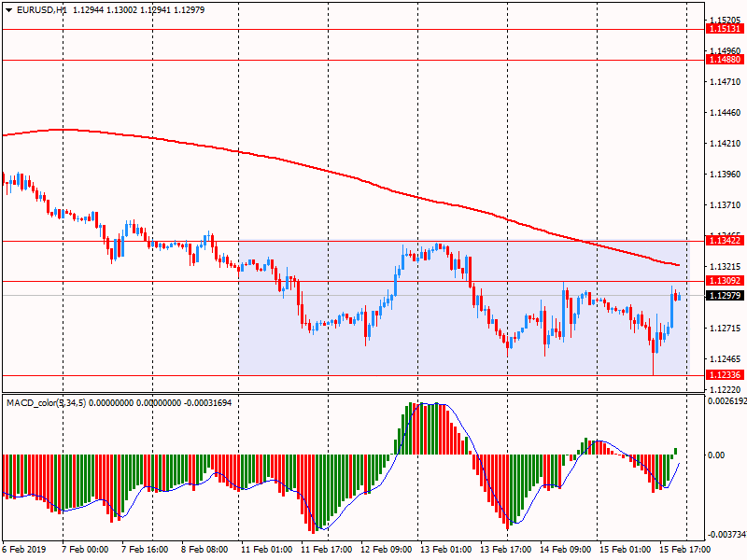This screenshot has height=560, width=747.
Task: Click the 1.12715 price scale value
Action: point(726,329)
